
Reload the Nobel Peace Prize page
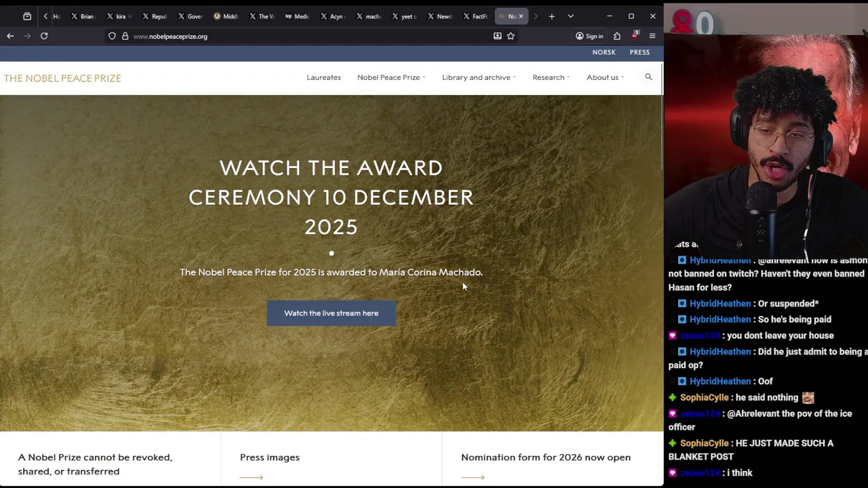44,36
